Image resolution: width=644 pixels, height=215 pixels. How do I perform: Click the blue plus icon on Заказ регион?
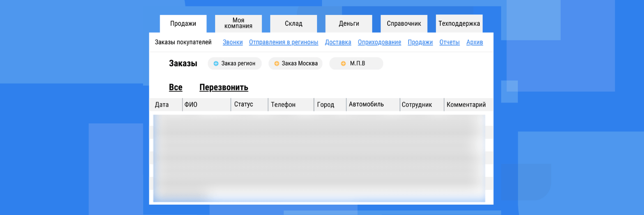(x=216, y=64)
